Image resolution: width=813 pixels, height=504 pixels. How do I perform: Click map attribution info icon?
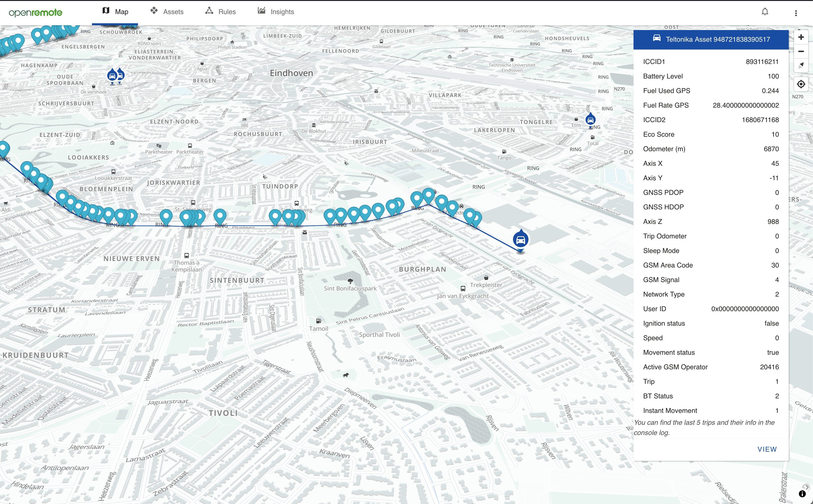(802, 494)
